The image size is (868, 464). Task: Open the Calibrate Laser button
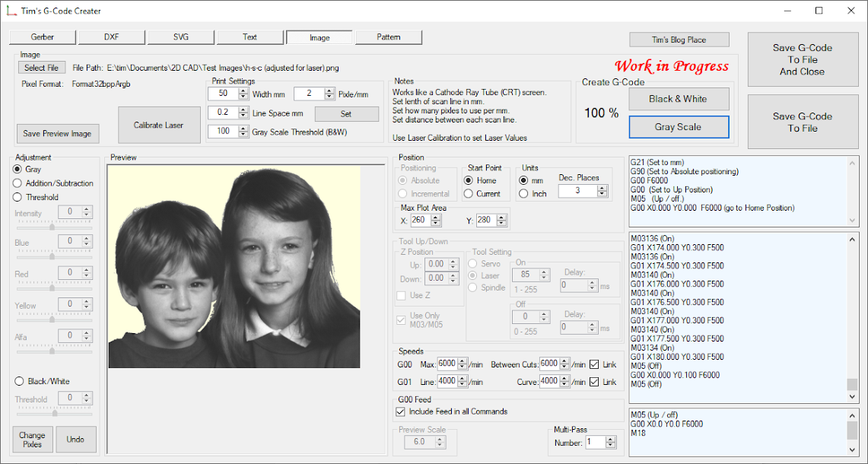pyautogui.click(x=159, y=126)
